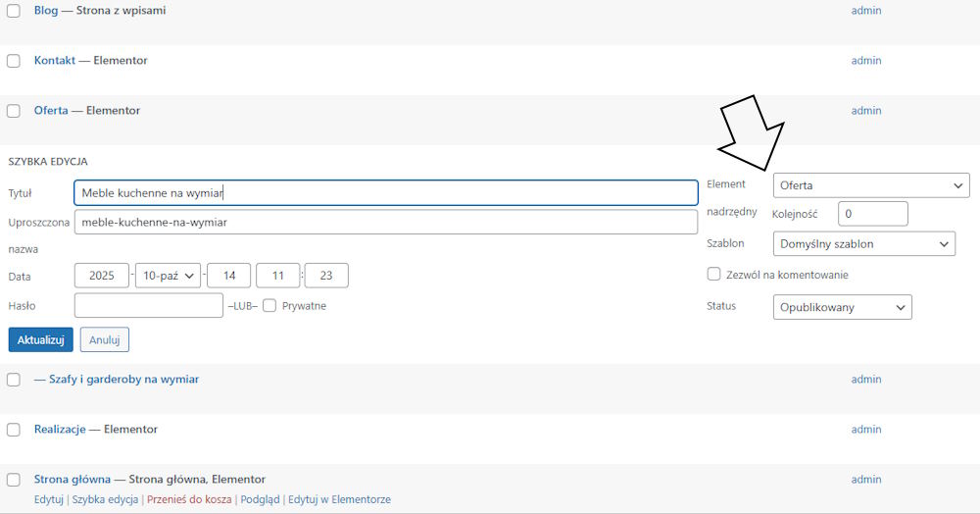Click Przenieś do kosza link
Screen dimensions: 980x514
189,499
